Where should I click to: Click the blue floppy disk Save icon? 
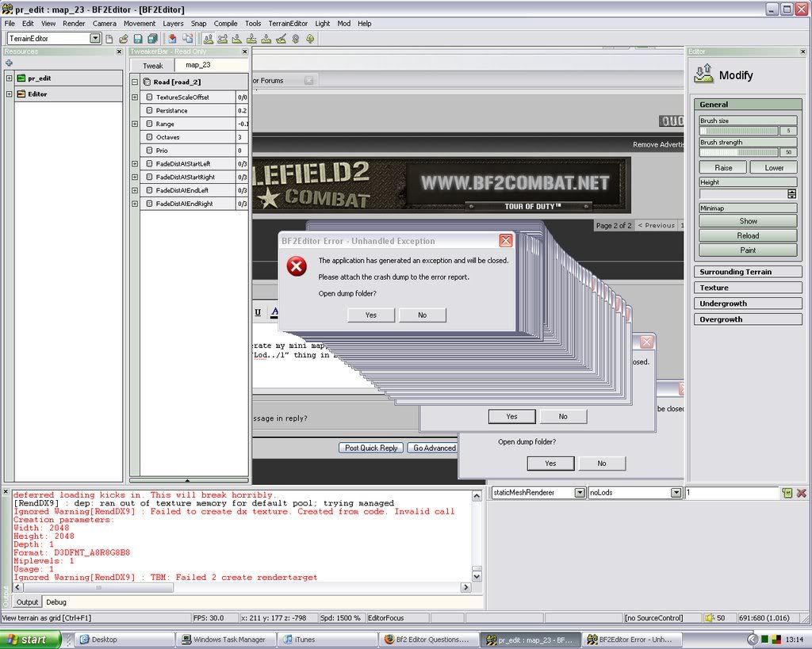click(x=137, y=38)
